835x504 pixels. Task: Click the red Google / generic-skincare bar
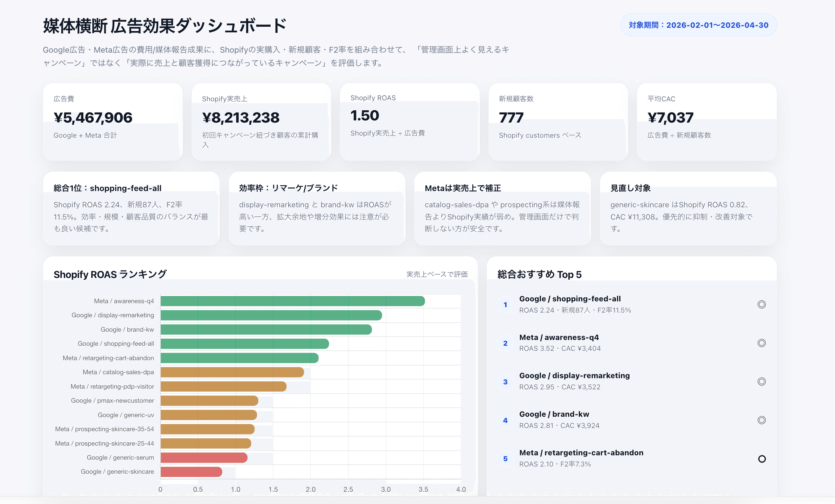[191, 472]
